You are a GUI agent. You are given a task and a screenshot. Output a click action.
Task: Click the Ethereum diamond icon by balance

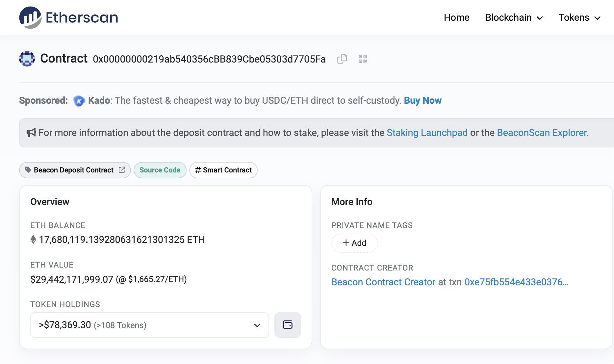coord(33,240)
